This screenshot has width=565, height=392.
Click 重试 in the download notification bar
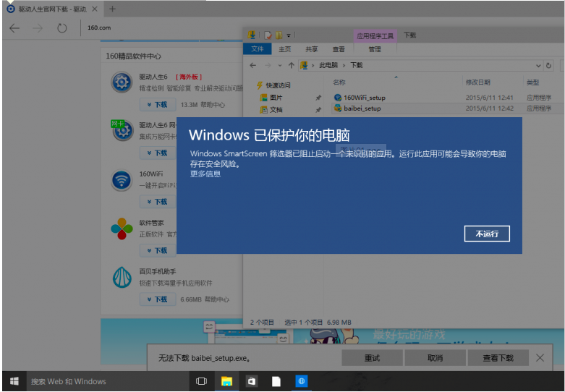tap(372, 358)
